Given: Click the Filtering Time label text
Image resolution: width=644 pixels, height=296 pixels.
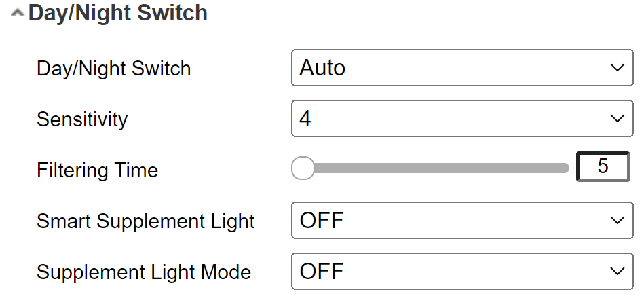Looking at the screenshot, I should [97, 170].
